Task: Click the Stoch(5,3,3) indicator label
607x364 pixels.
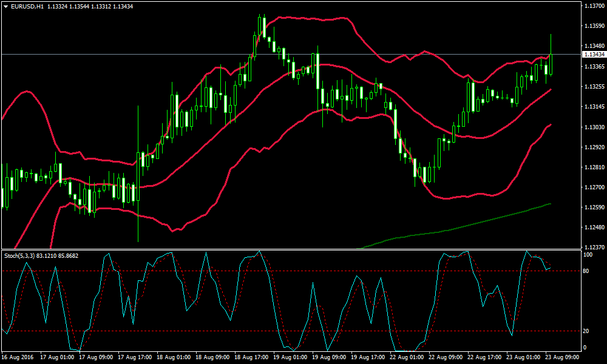Action: point(19,256)
